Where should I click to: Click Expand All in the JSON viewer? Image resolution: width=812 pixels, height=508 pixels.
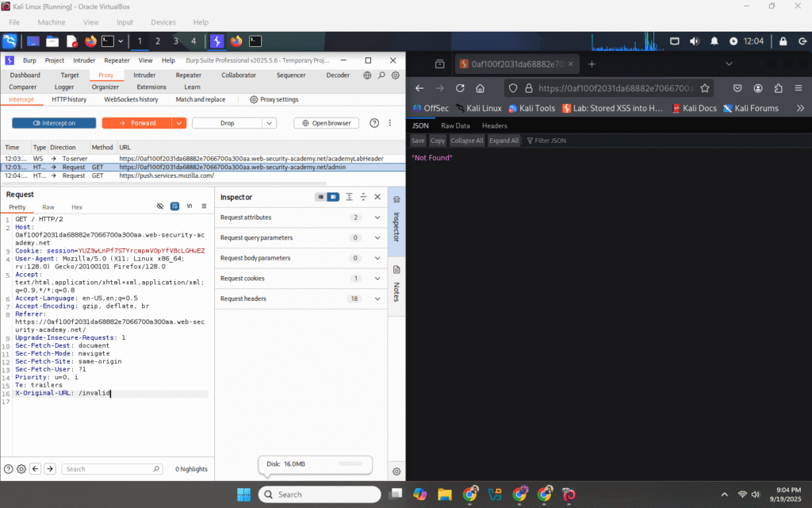coord(504,140)
